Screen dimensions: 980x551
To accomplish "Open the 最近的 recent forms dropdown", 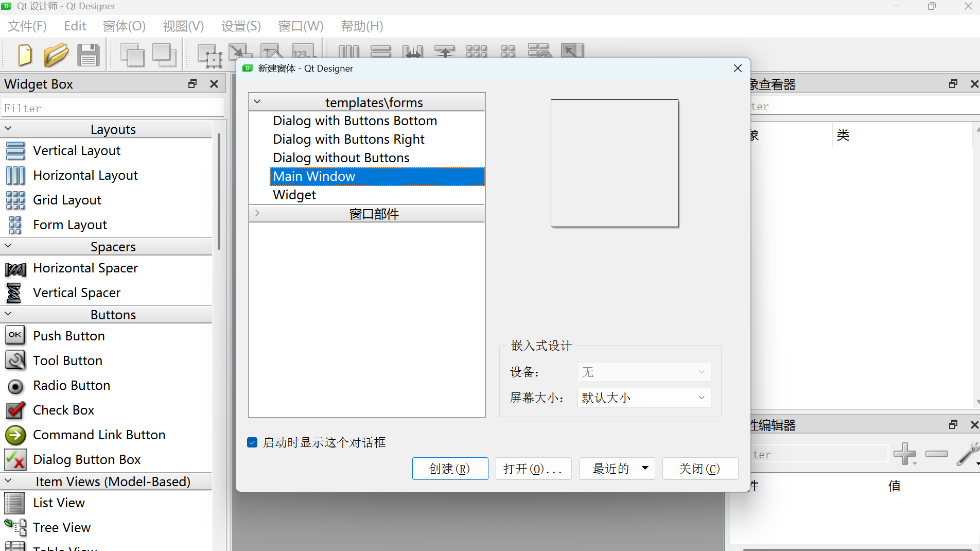I will click(617, 469).
